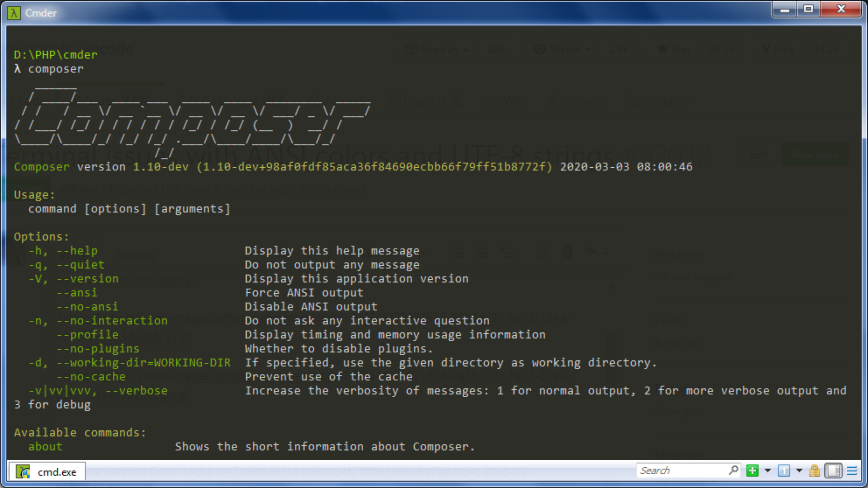Click the '--quiet' option text

(80, 264)
